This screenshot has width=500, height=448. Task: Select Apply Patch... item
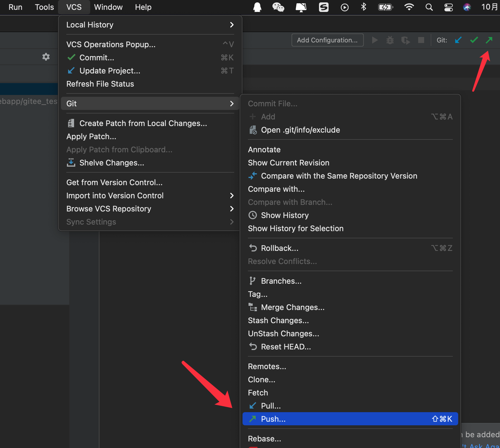tap(150, 136)
